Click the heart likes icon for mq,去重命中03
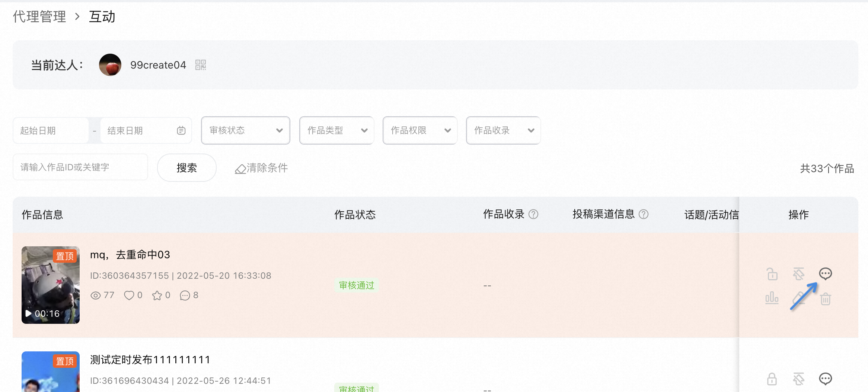The image size is (868, 392). click(129, 295)
